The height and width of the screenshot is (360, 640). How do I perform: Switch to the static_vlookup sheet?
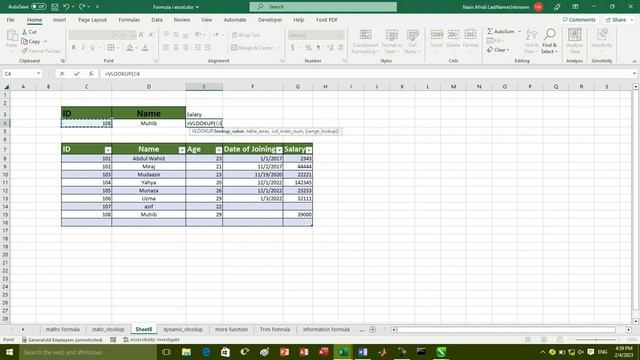pos(108,329)
